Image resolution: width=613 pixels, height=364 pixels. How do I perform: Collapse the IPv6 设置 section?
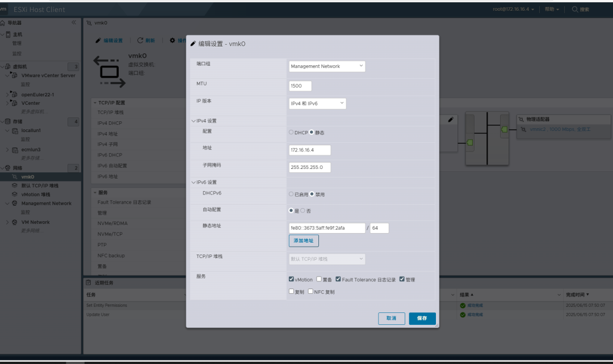tap(194, 183)
